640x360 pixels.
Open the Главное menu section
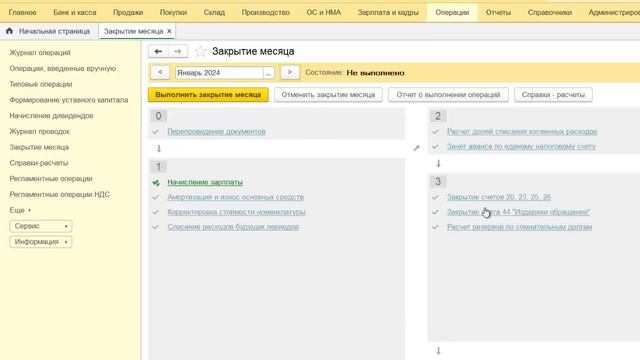click(22, 13)
